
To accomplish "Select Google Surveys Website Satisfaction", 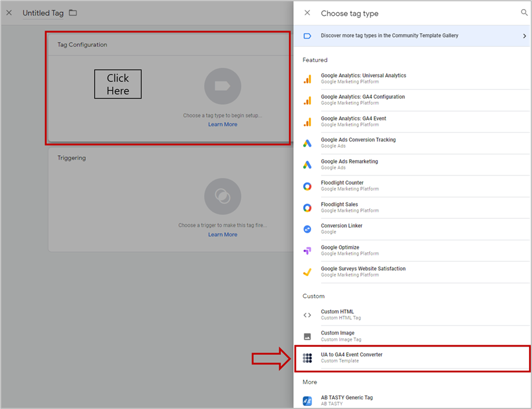I will 411,272.
